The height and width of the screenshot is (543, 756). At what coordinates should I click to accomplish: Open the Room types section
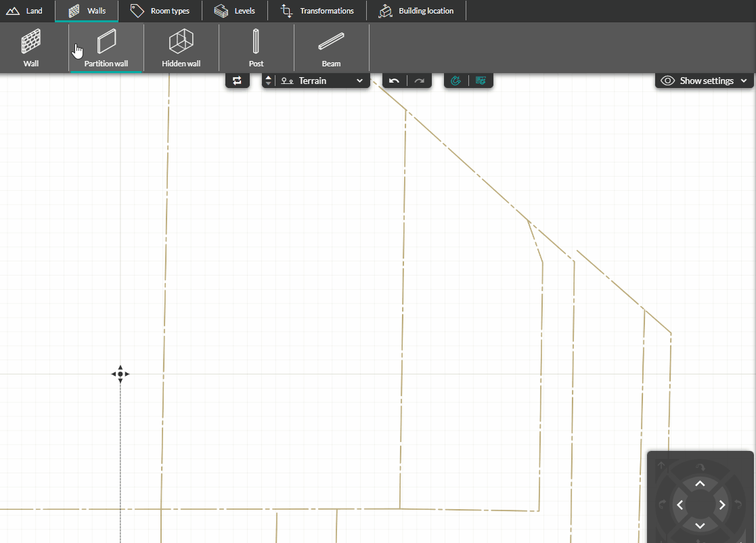161,10
